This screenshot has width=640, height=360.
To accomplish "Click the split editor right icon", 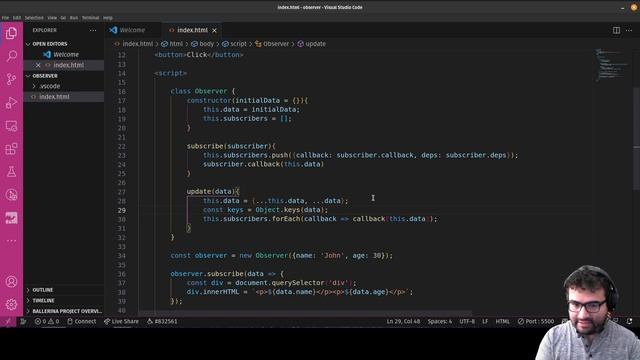I will click(x=616, y=30).
